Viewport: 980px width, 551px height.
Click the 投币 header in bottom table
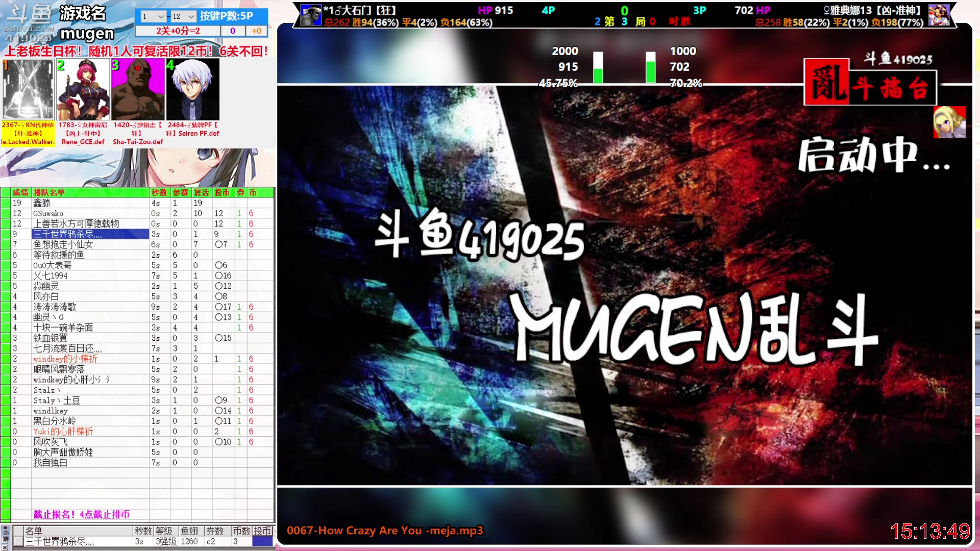(263, 531)
